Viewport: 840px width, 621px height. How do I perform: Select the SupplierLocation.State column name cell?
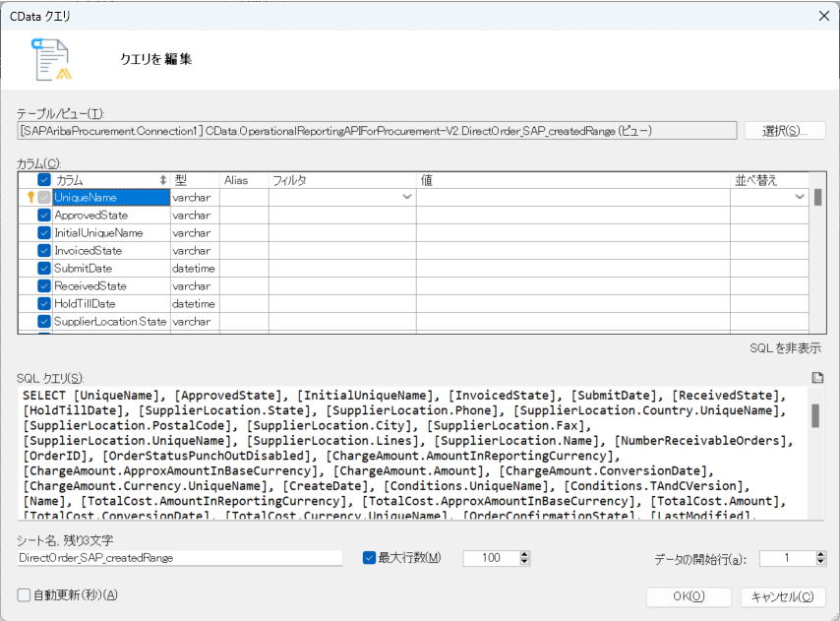111,322
